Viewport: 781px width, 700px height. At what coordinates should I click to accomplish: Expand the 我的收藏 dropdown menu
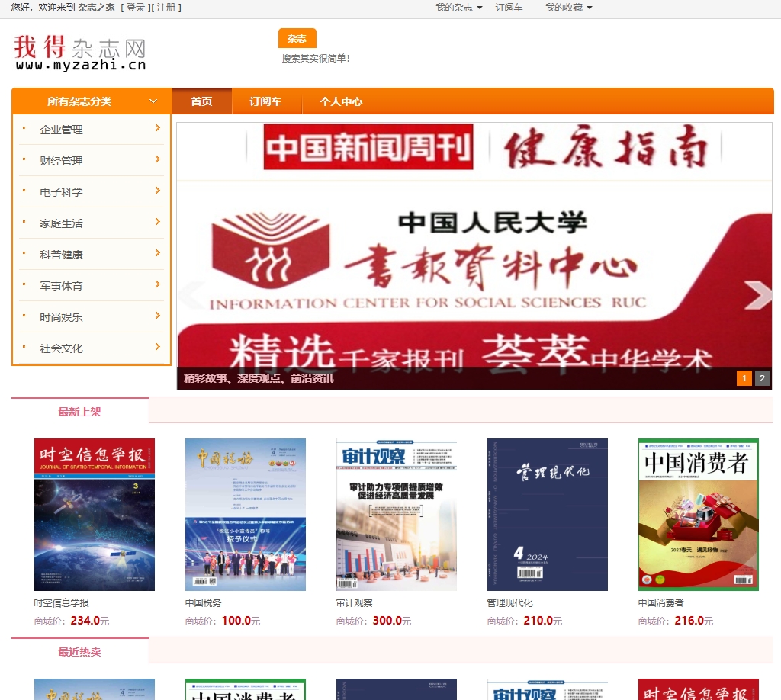pos(568,8)
